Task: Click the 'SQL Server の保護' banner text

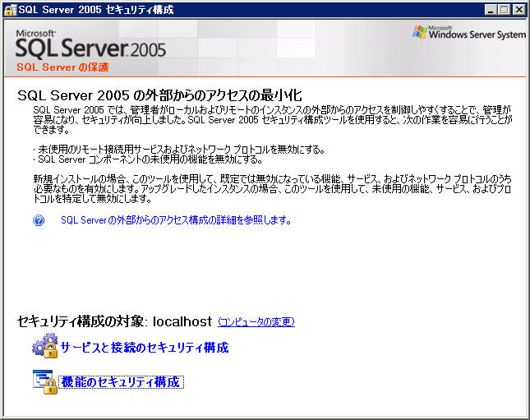Action: [63, 67]
